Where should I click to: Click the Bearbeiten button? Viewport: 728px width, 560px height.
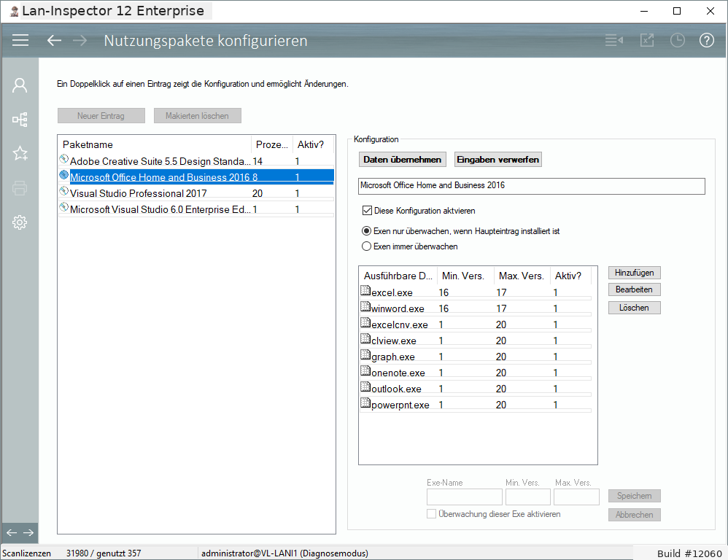[x=634, y=289]
